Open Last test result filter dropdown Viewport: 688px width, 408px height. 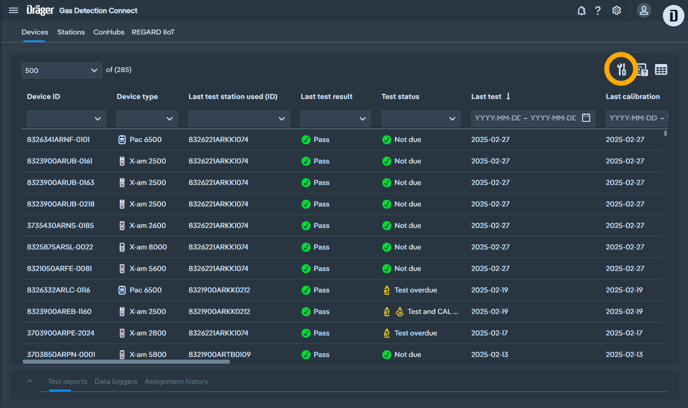pos(336,118)
